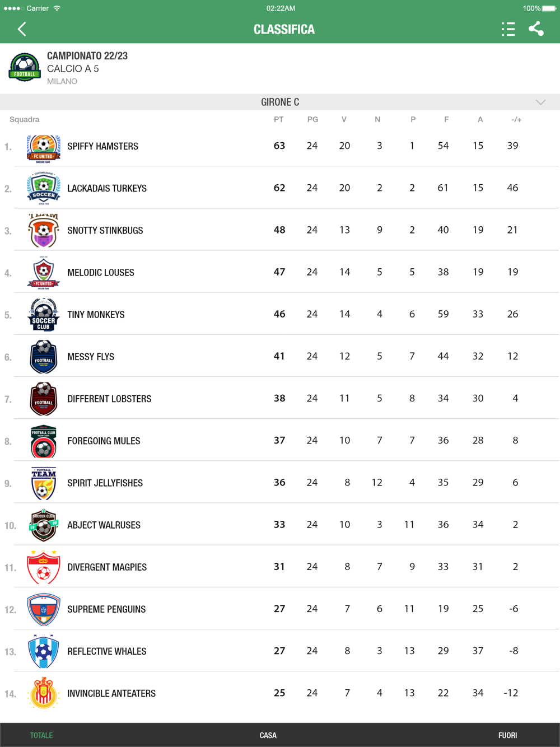Tap the share icon
This screenshot has width=560, height=747.
click(x=536, y=29)
